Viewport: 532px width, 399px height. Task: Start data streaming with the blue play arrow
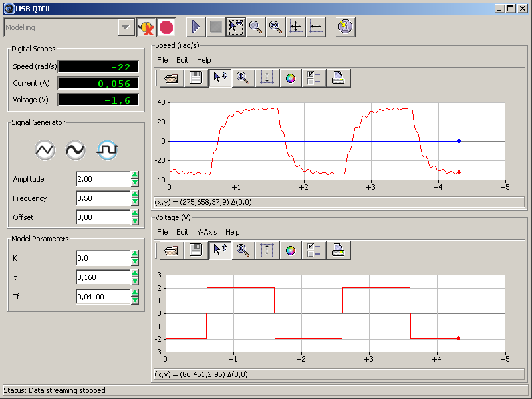click(x=196, y=27)
